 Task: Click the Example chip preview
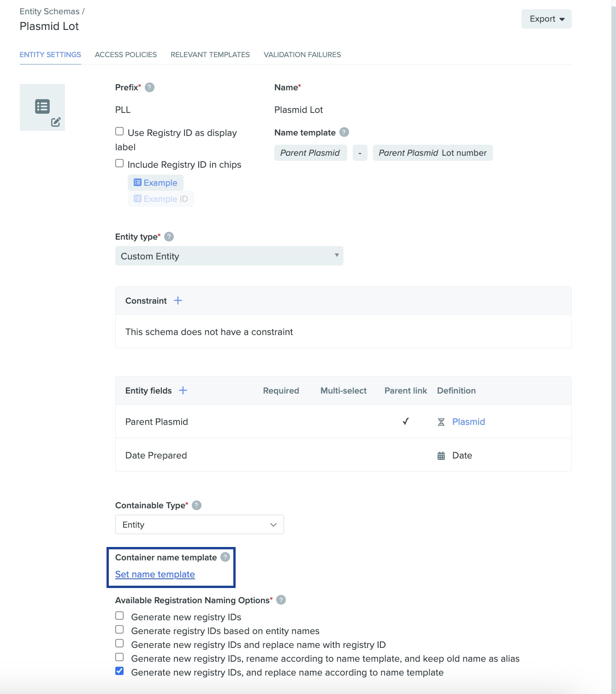155,182
